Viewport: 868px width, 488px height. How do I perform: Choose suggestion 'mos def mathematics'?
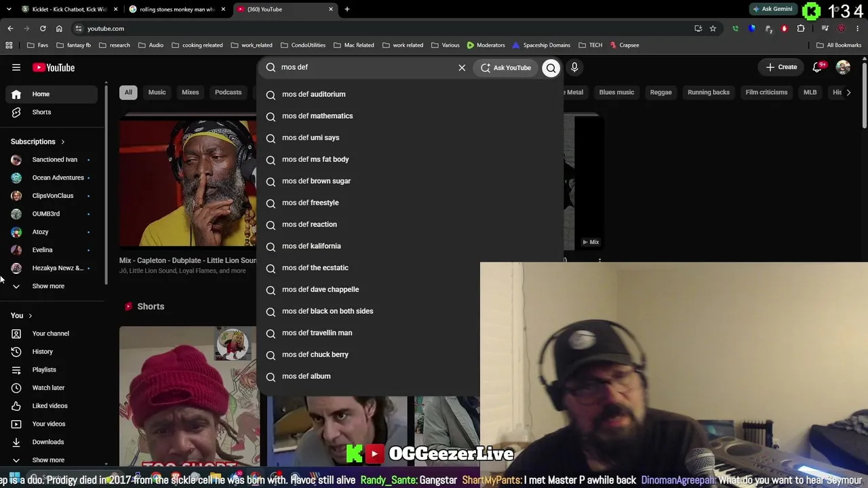410,116
